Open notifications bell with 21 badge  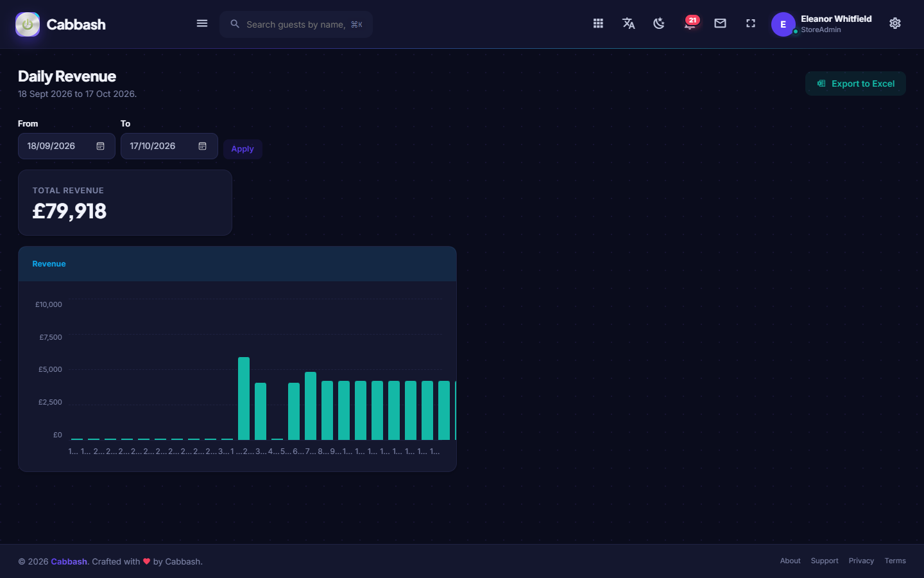click(x=690, y=24)
